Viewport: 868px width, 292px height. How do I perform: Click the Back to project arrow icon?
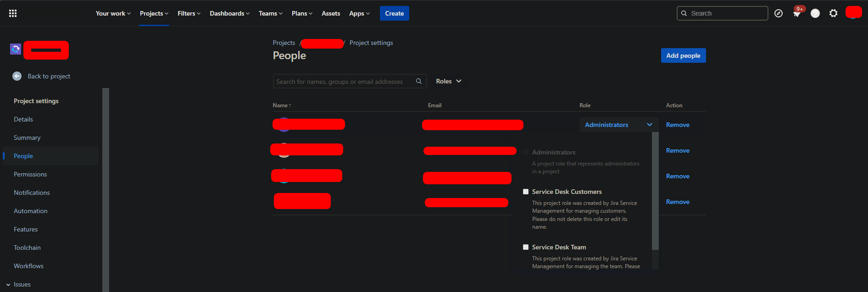17,76
